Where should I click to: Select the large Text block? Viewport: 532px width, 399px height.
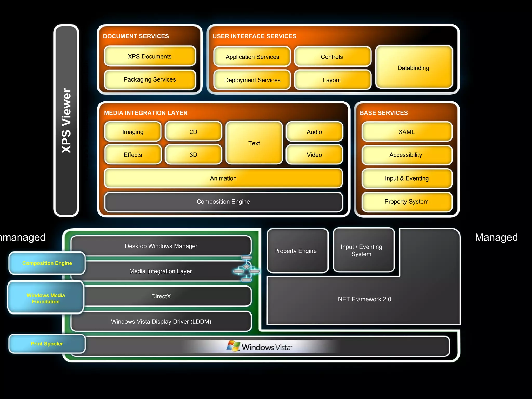254,143
